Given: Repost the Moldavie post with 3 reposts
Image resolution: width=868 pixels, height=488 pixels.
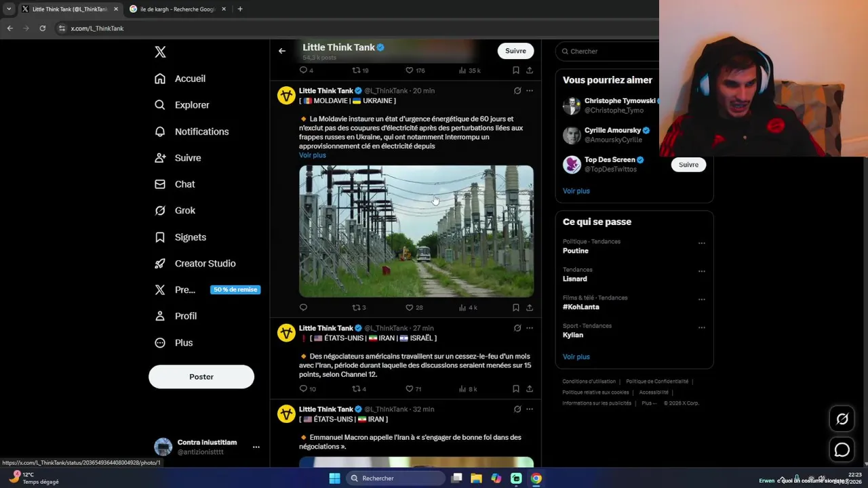Looking at the screenshot, I should tap(359, 308).
